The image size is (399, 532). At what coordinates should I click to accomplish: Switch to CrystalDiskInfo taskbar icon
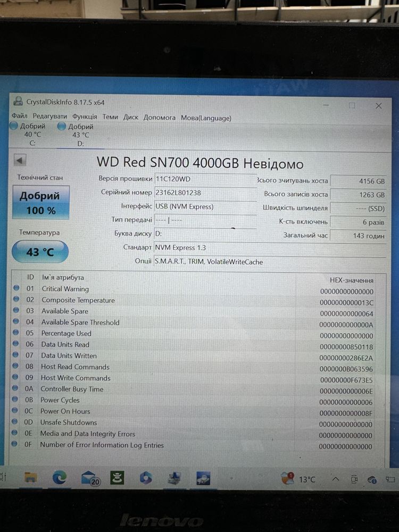[204, 478]
